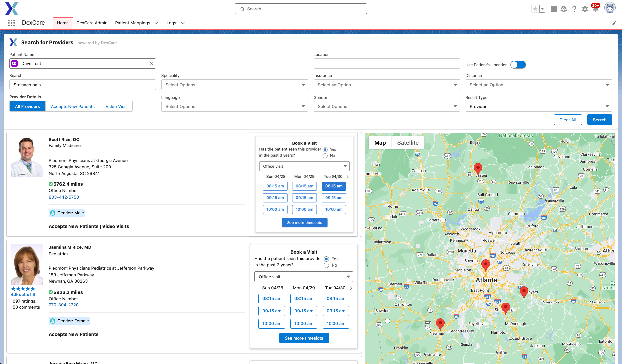Open the Setup gear icon
The height and width of the screenshot is (364, 622).
click(x=585, y=9)
